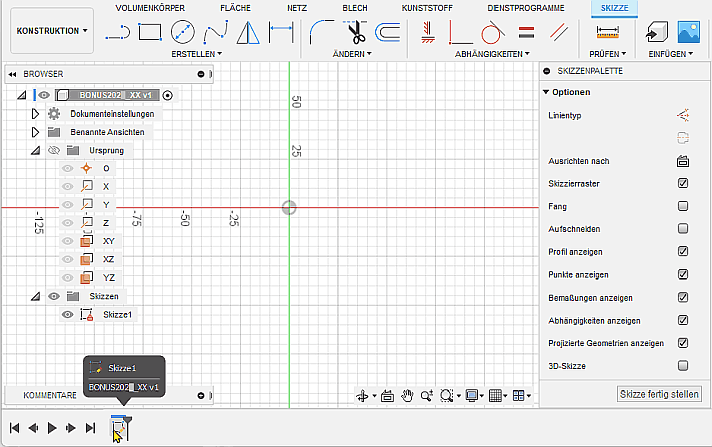
Task: Pick the Circle sketch tool
Action: [182, 31]
